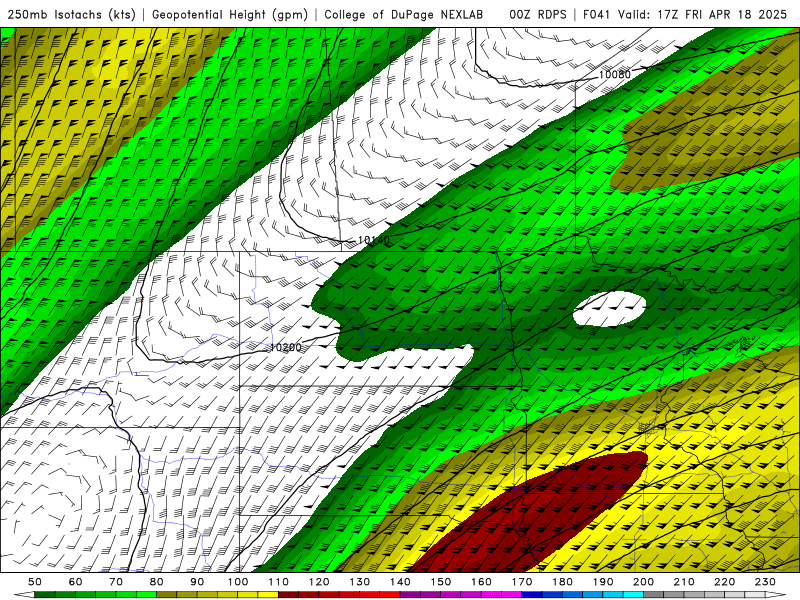The image size is (800, 600).
Task: Click the 'F041 Valid: 17Z FRI APR 18 2025' text
Action: [x=685, y=15]
